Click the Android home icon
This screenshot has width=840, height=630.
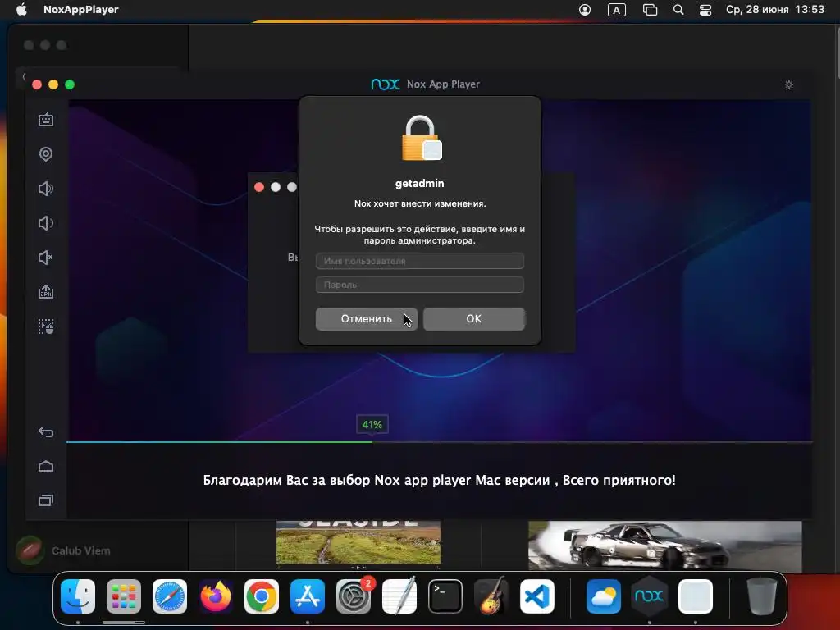(x=46, y=466)
